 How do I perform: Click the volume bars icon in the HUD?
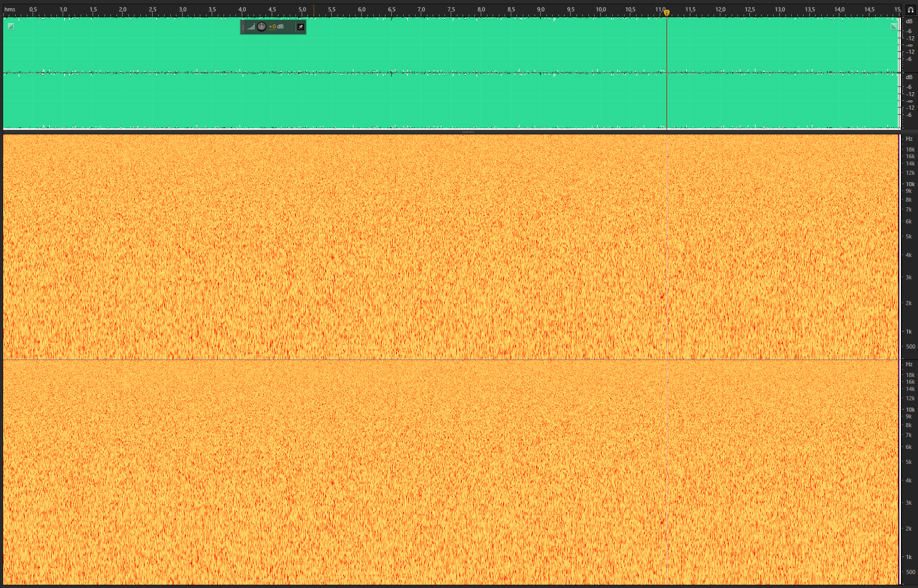pos(250,27)
